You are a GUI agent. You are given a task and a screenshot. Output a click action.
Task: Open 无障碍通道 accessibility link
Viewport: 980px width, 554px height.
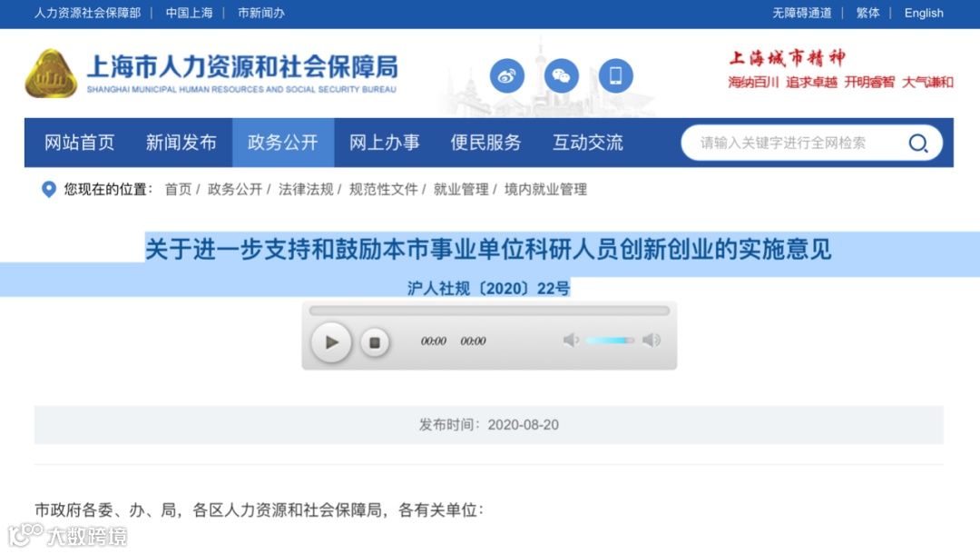click(802, 13)
